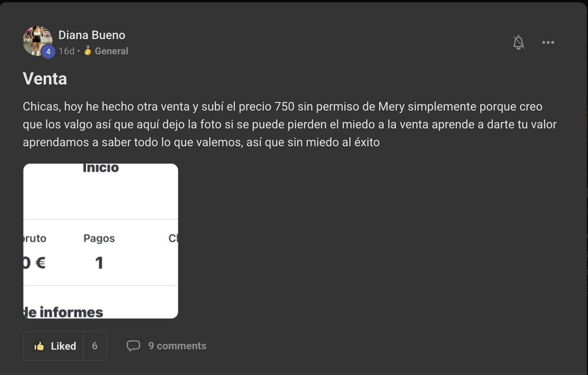Click the speech-bubble comment icon
This screenshot has height=375, width=588.
134,346
